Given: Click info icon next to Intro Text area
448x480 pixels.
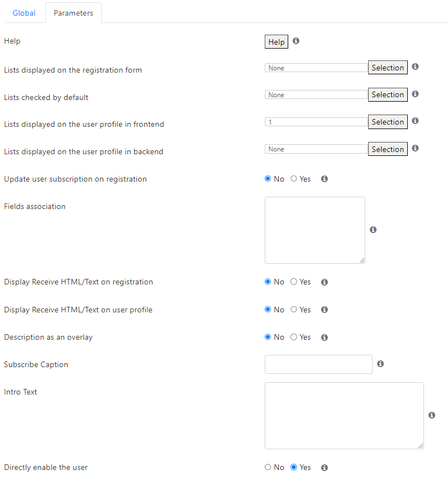Looking at the screenshot, I should [432, 415].
